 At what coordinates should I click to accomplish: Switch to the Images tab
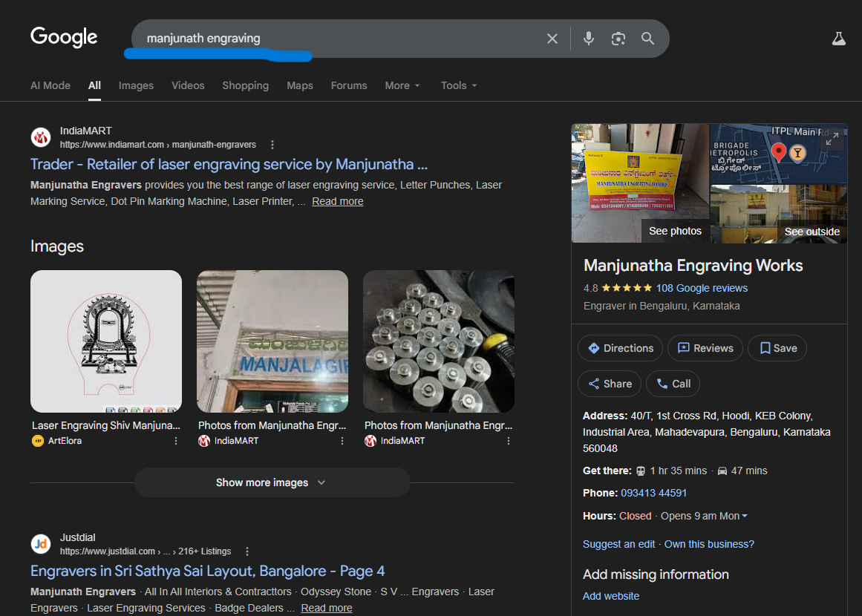click(x=136, y=85)
